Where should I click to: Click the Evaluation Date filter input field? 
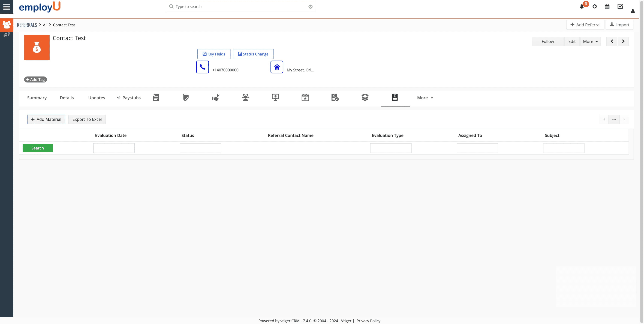[114, 148]
